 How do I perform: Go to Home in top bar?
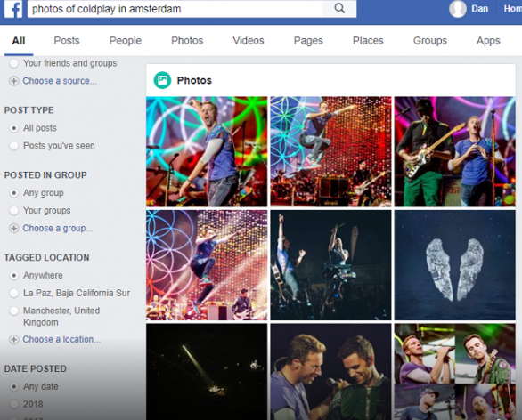tap(513, 9)
